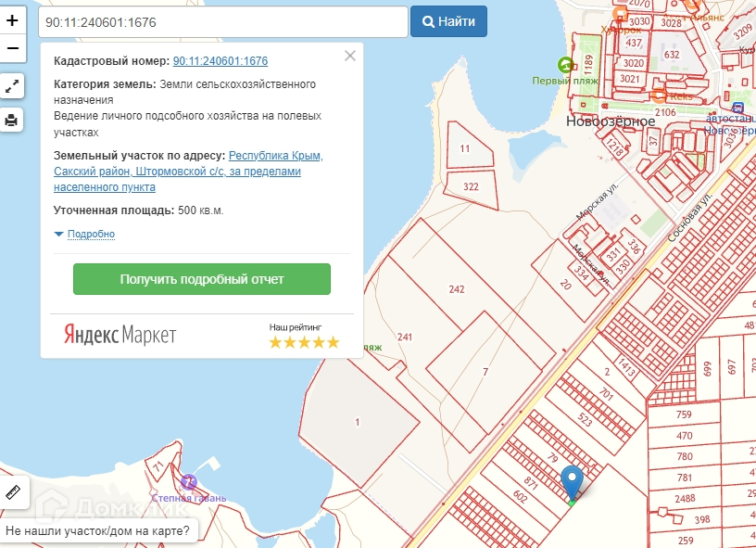Select parcel 759 on the map
Image resolution: width=756 pixels, height=548 pixels.
pyautogui.click(x=684, y=414)
